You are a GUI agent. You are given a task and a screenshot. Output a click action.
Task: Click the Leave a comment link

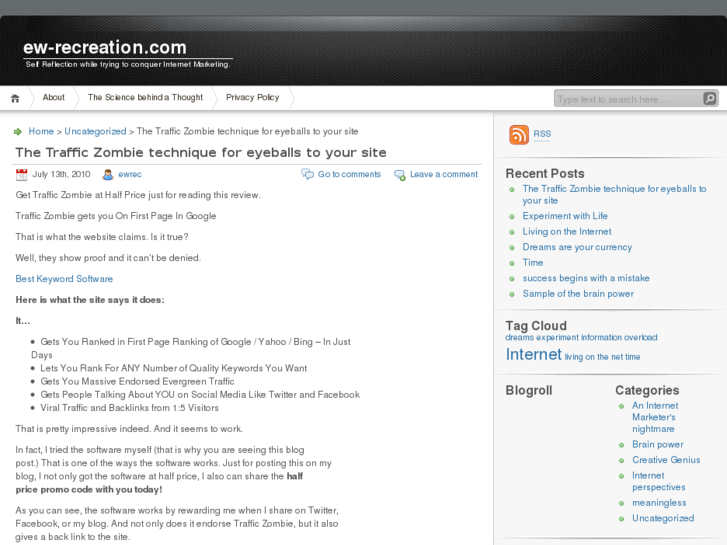(x=444, y=174)
